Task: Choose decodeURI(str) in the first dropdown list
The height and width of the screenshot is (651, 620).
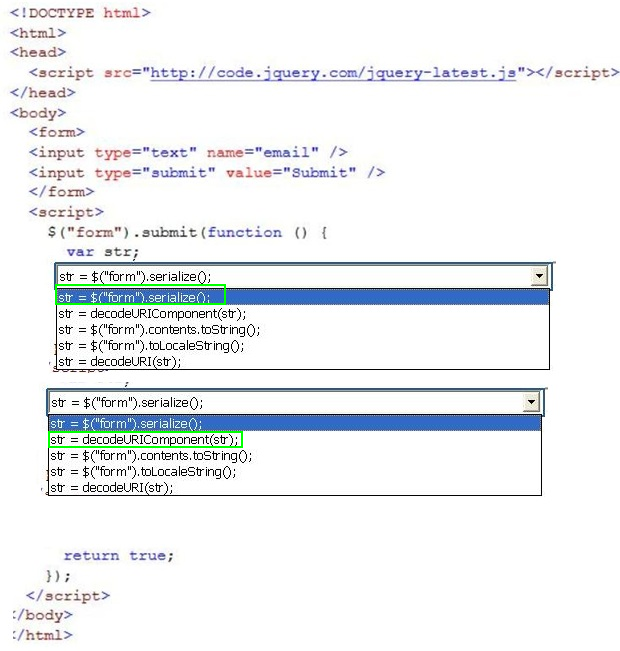Action: pyautogui.click(x=119, y=361)
